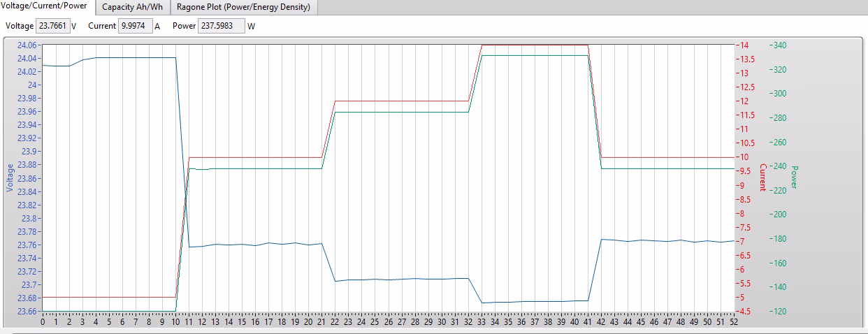
Task: Click the Current label beside the readout field
Action: [102, 26]
